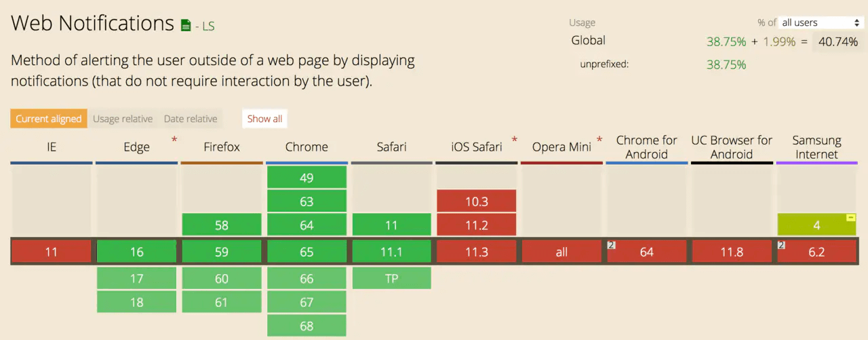
Task: Select Chrome version 65 cell
Action: 307,252
